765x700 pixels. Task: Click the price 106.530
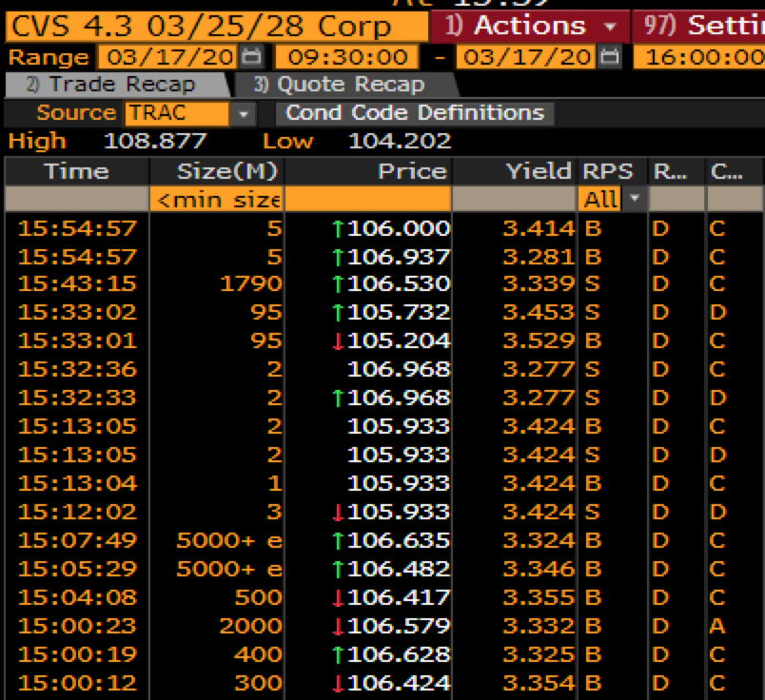[398, 284]
